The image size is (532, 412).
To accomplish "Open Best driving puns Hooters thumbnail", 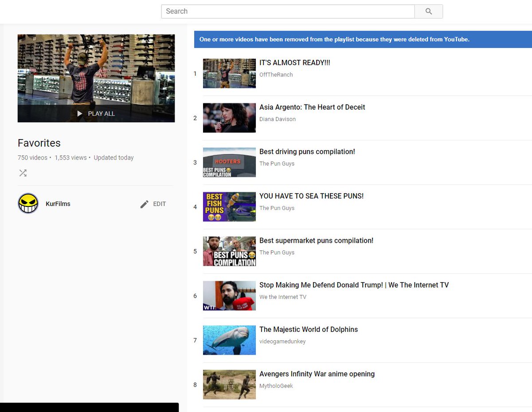I will click(x=229, y=162).
